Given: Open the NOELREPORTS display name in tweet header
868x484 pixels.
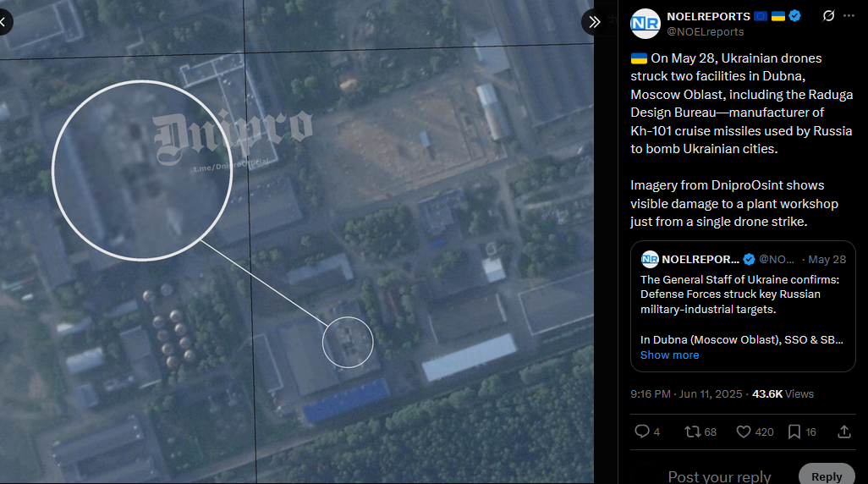Looking at the screenshot, I should coord(708,16).
